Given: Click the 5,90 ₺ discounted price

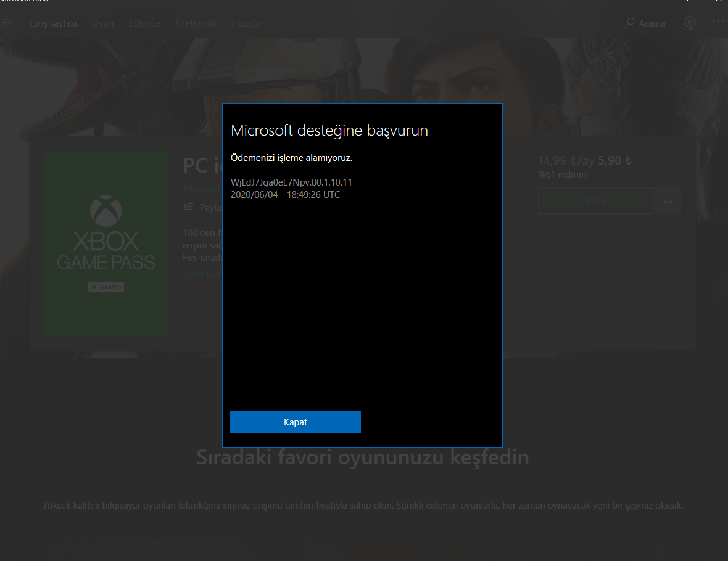Looking at the screenshot, I should pos(614,160).
